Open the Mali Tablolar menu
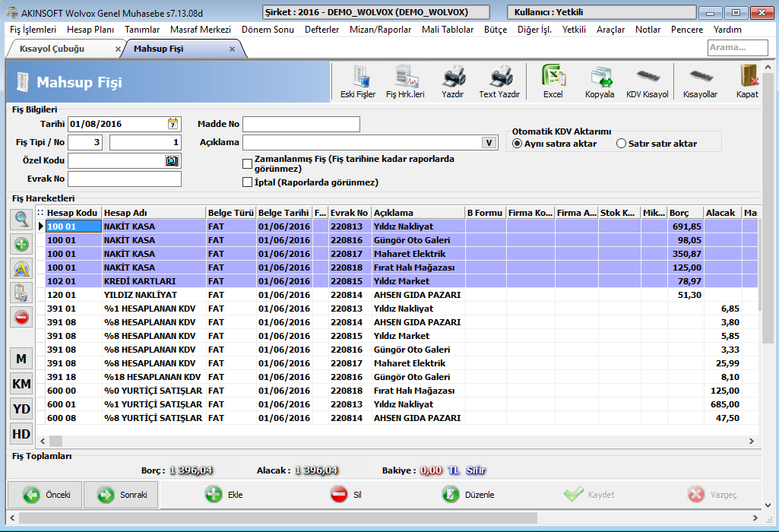779x532 pixels. point(448,30)
